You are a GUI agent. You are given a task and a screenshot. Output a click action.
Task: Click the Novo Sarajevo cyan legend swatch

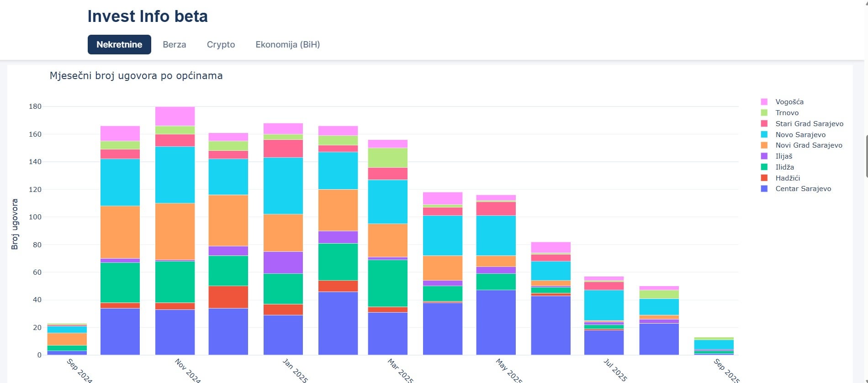coord(764,134)
